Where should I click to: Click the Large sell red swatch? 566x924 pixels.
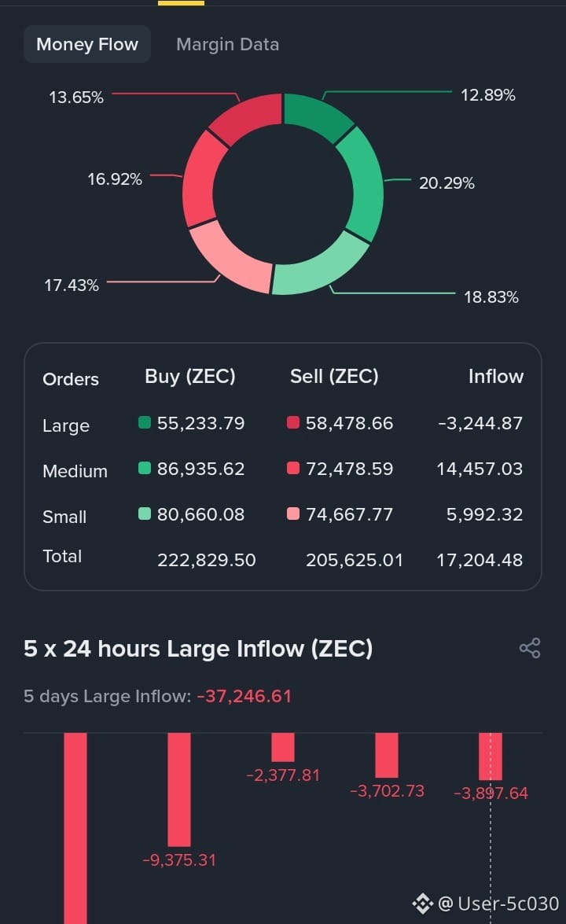click(x=292, y=422)
